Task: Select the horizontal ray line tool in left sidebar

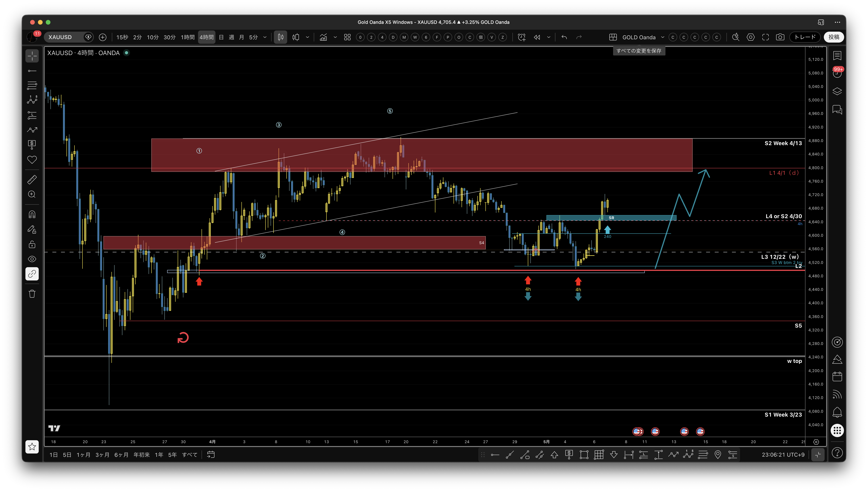Action: (32, 71)
